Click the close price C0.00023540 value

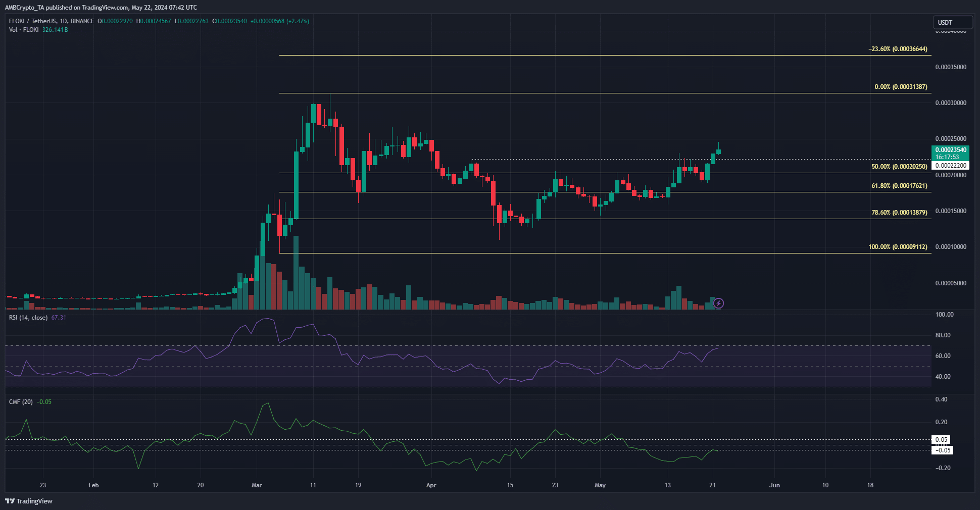point(229,21)
